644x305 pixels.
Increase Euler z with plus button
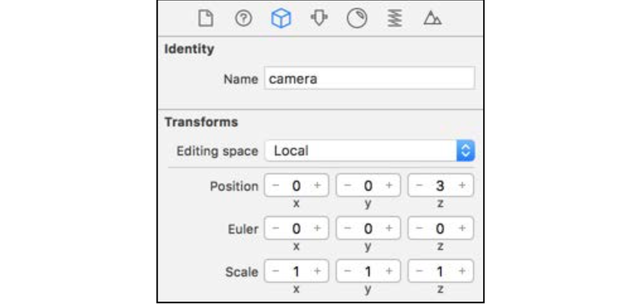[x=462, y=228]
